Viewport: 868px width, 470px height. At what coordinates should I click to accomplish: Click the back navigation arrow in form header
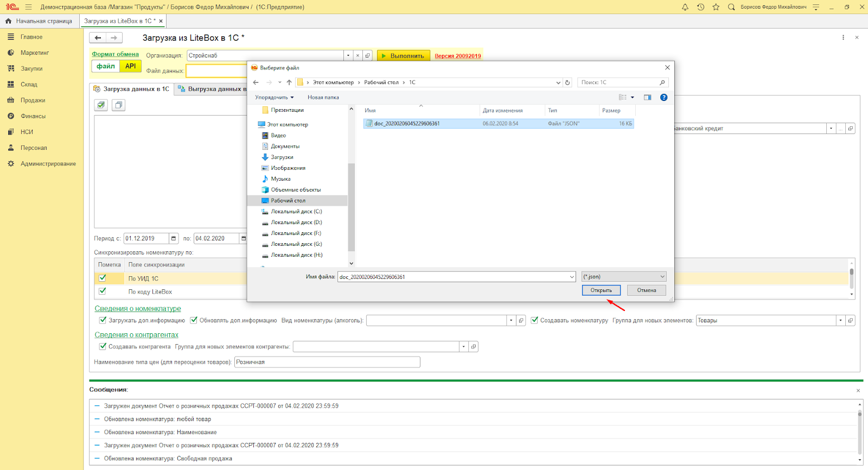coord(98,38)
